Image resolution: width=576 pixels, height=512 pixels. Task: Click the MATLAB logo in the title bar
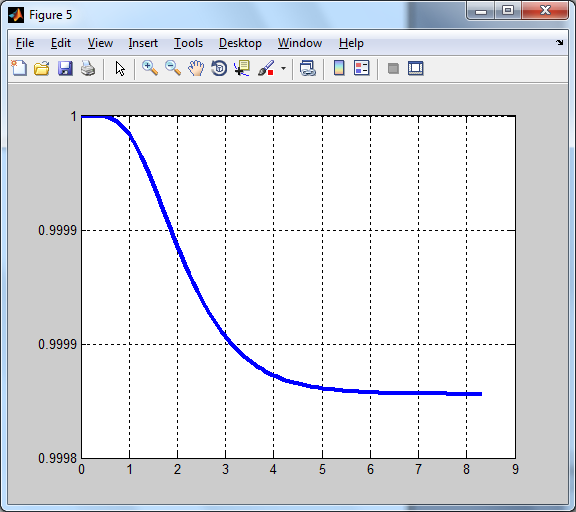(x=16, y=15)
